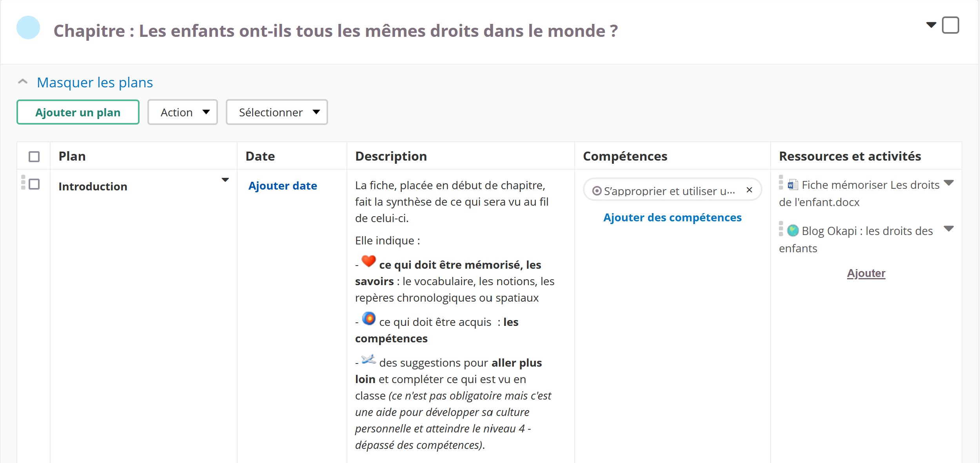Click the collapse chevron next to Masquer les plans

23,82
